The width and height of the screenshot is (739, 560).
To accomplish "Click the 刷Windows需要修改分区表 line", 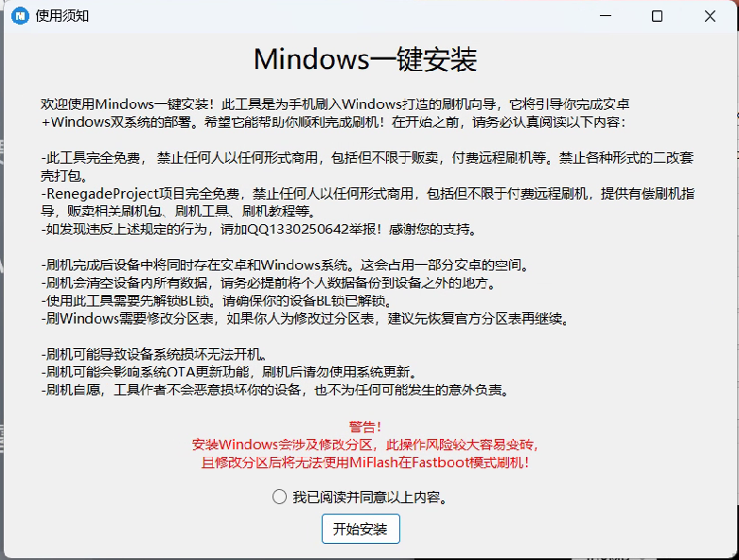I will point(305,319).
